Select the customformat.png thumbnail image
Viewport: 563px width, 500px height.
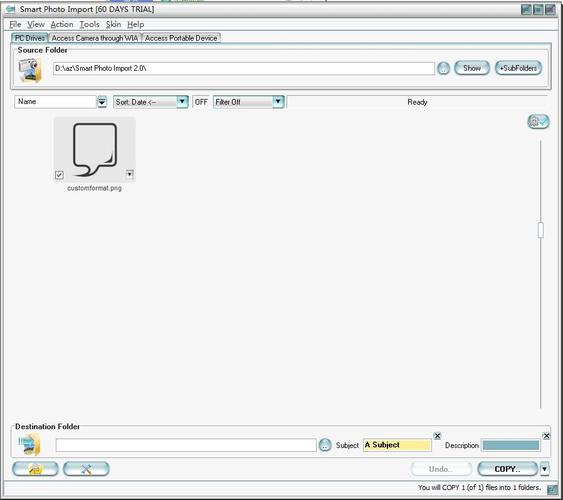point(95,149)
